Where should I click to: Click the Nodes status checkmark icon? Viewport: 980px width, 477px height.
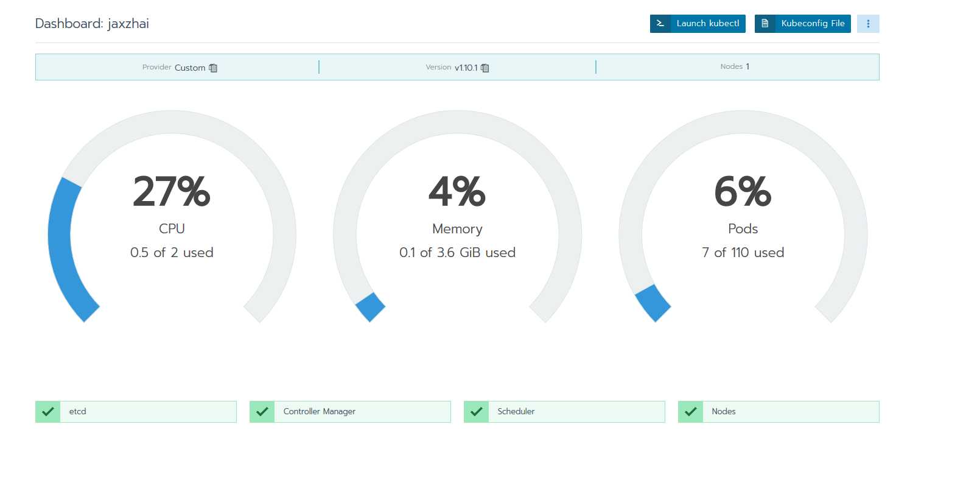tap(691, 412)
